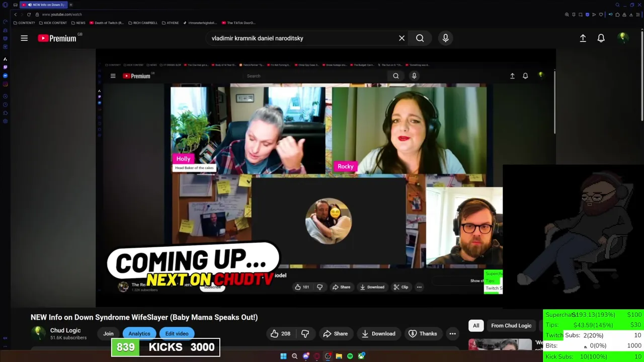Click the Edit video button

click(x=177, y=333)
